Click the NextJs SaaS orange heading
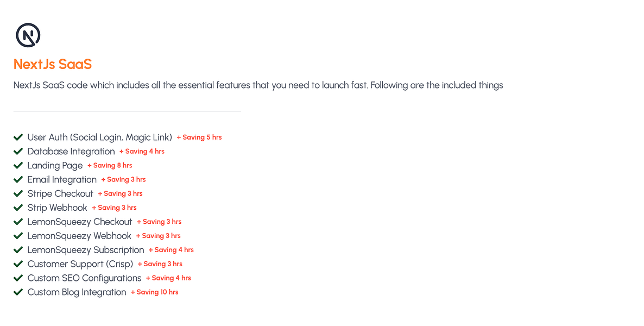 (53, 64)
